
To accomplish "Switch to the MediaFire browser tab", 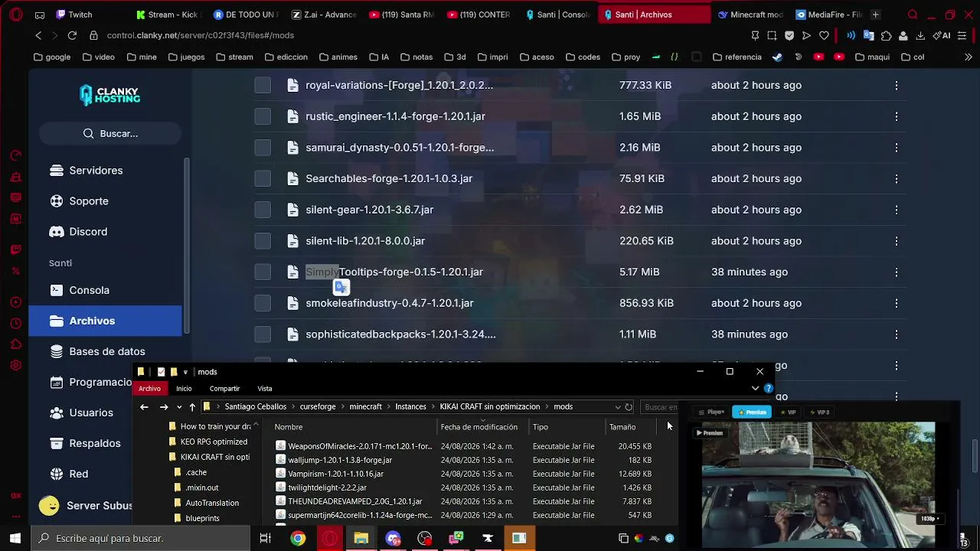I will coord(828,15).
